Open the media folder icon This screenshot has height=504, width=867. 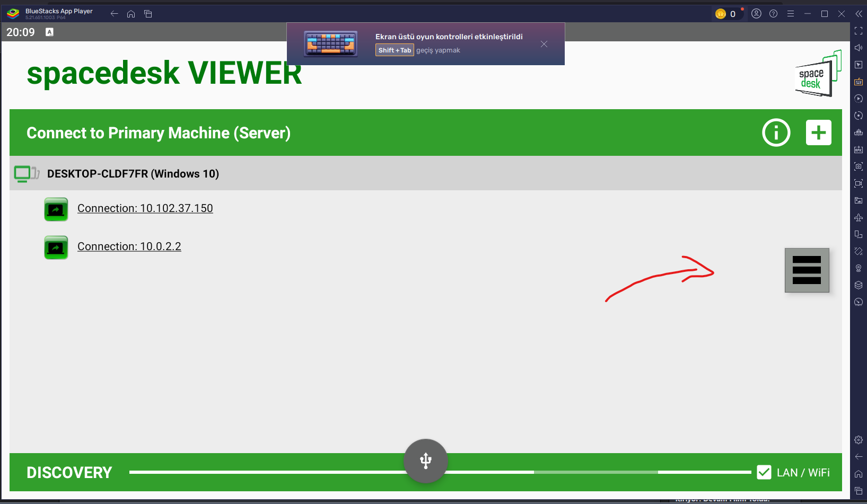pos(859,200)
